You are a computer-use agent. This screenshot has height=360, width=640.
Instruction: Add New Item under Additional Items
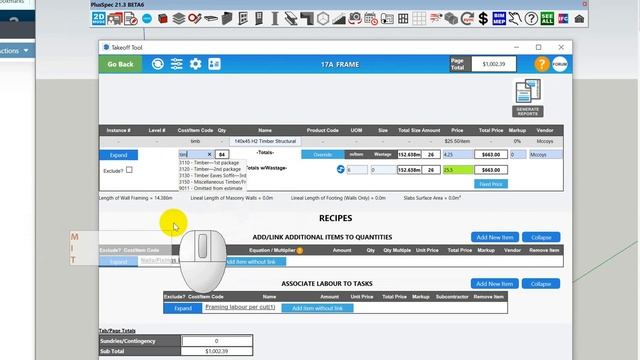click(495, 237)
